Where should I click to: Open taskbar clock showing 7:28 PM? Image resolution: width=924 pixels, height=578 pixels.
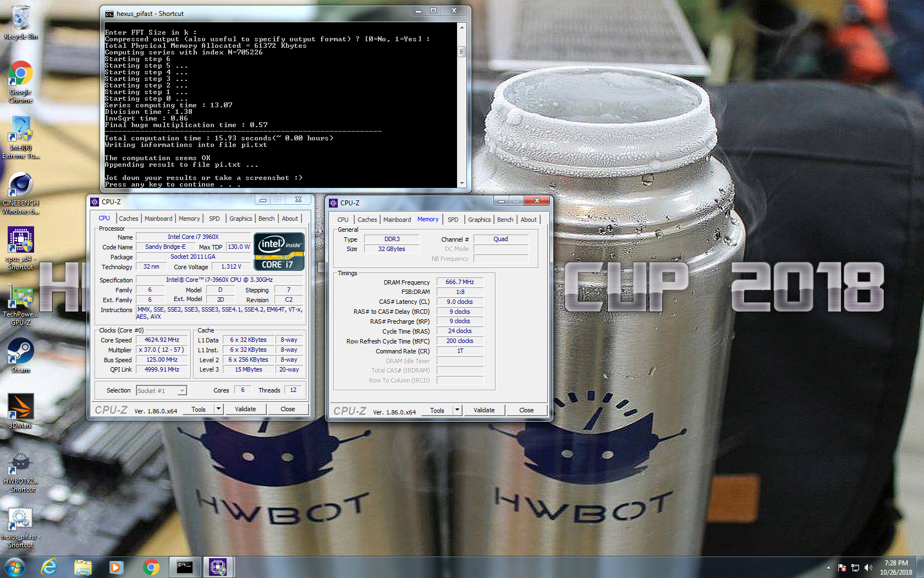[x=896, y=568]
